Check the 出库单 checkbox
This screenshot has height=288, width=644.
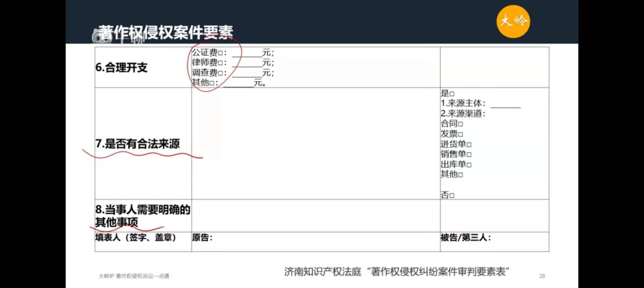pos(469,165)
